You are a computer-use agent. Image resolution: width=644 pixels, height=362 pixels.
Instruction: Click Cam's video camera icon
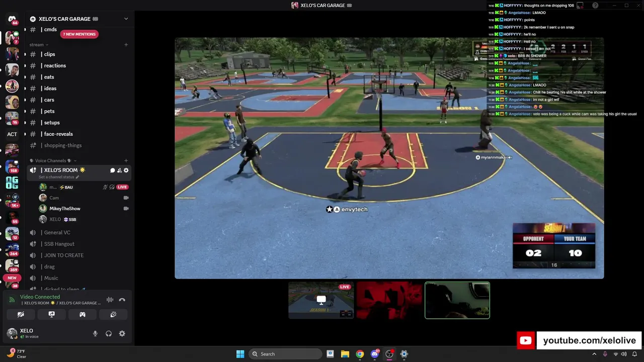tap(126, 198)
